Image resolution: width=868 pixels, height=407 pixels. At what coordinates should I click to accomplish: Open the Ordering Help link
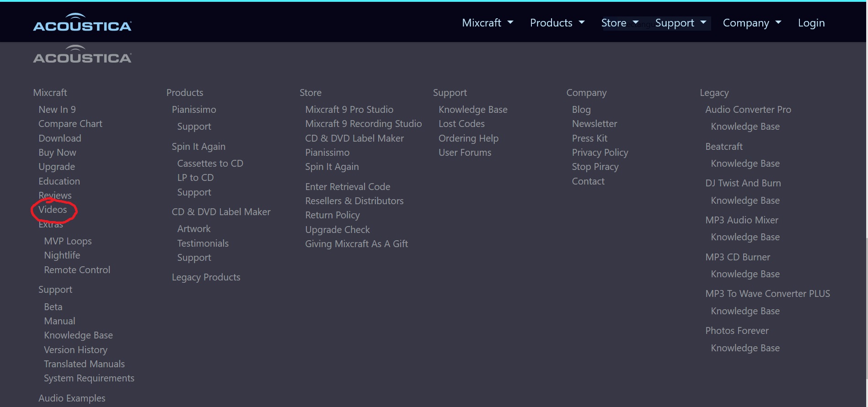click(x=468, y=138)
